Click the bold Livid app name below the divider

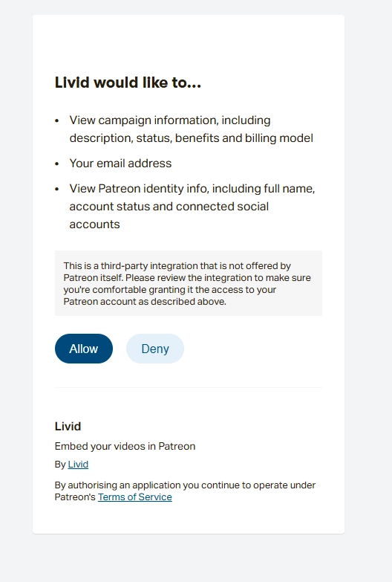click(68, 426)
